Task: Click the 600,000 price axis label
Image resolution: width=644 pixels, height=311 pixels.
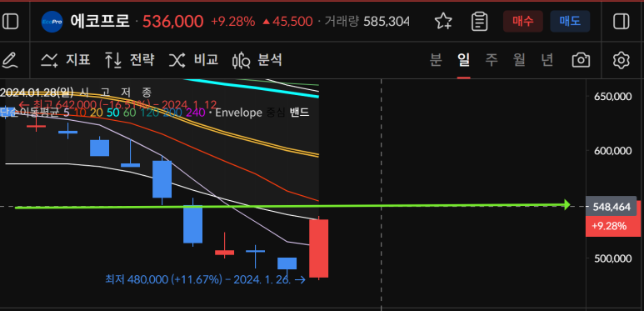Action: click(x=612, y=151)
